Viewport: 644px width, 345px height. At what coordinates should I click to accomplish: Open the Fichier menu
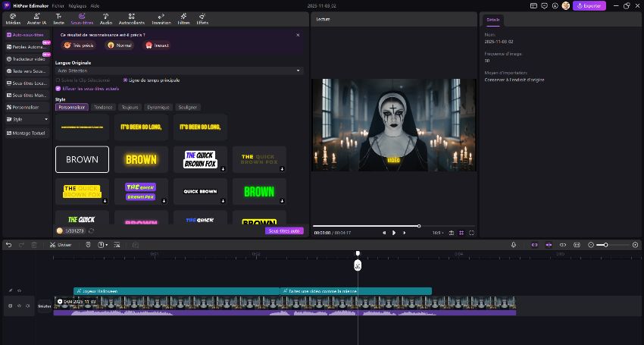pyautogui.click(x=58, y=5)
